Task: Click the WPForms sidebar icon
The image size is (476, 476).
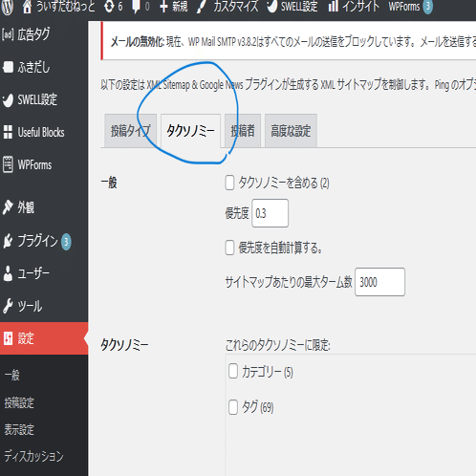Action: (8, 164)
